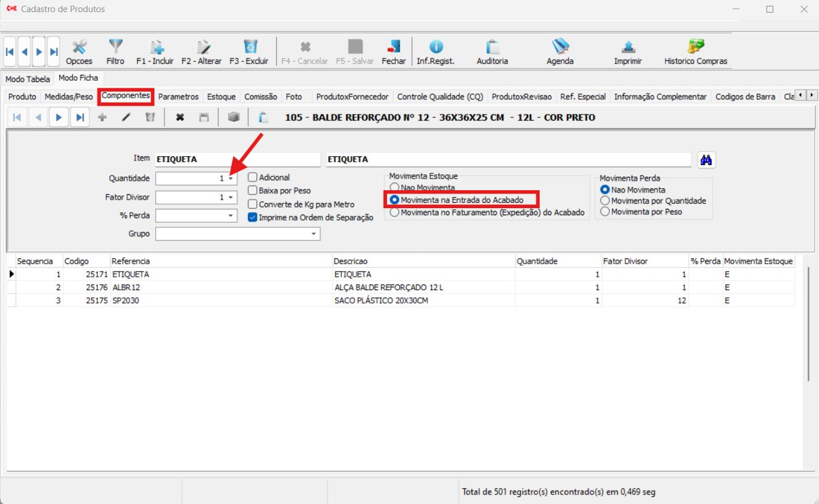Select Movimenta no Faturamento (Expedição) do Acabado

click(395, 213)
